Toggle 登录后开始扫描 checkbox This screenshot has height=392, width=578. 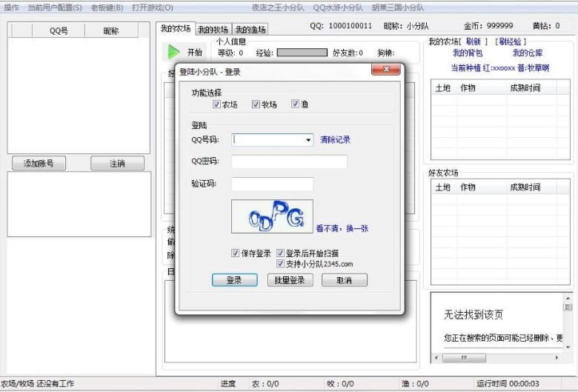(280, 253)
